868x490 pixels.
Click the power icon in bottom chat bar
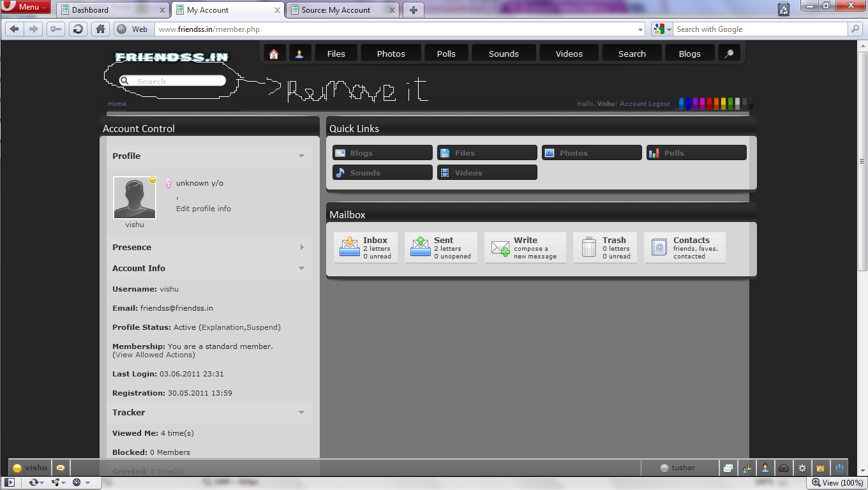tap(839, 468)
